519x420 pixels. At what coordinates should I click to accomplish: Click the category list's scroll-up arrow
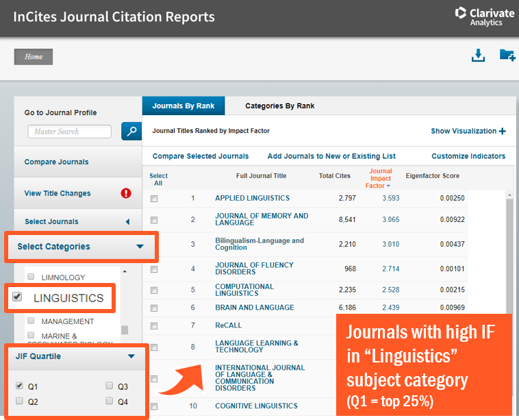125,271
